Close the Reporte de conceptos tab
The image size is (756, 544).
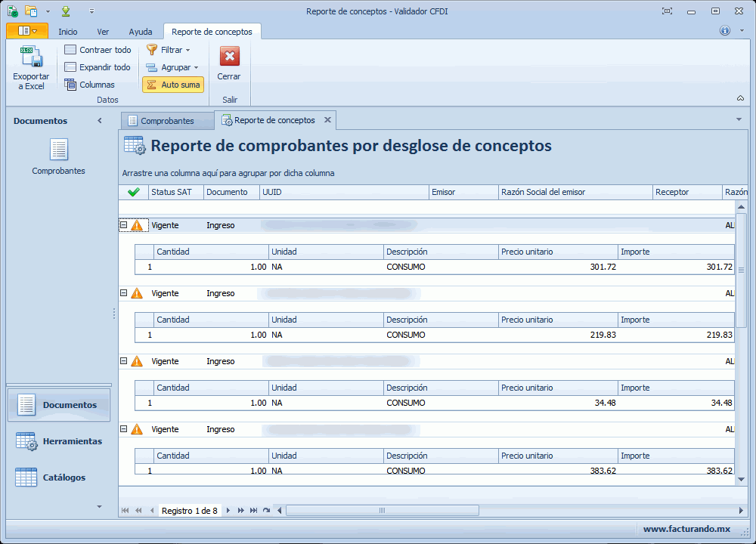[x=327, y=120]
